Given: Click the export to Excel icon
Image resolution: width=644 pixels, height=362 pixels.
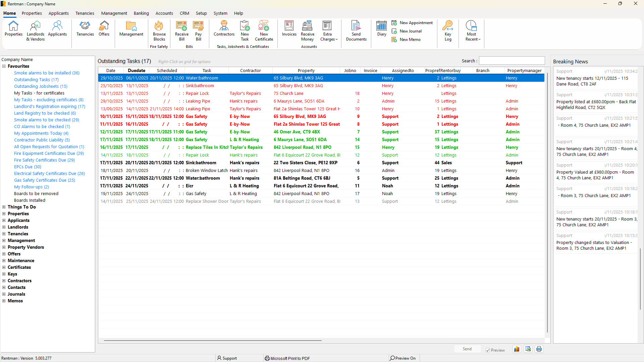Looking at the screenshot, I should (x=528, y=349).
